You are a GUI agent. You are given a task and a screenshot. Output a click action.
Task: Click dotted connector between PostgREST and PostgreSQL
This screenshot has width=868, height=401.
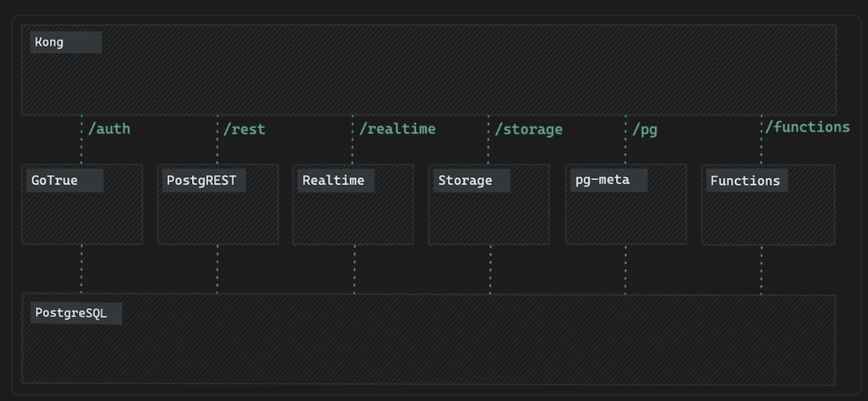(x=217, y=269)
